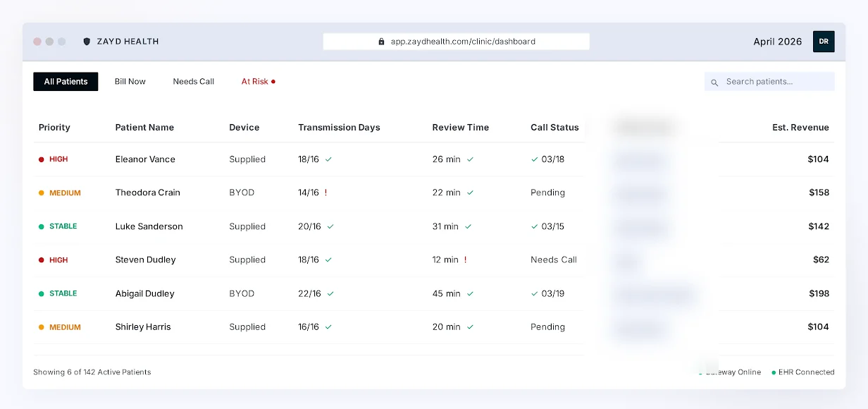Open the April 2026 date selector

[777, 42]
